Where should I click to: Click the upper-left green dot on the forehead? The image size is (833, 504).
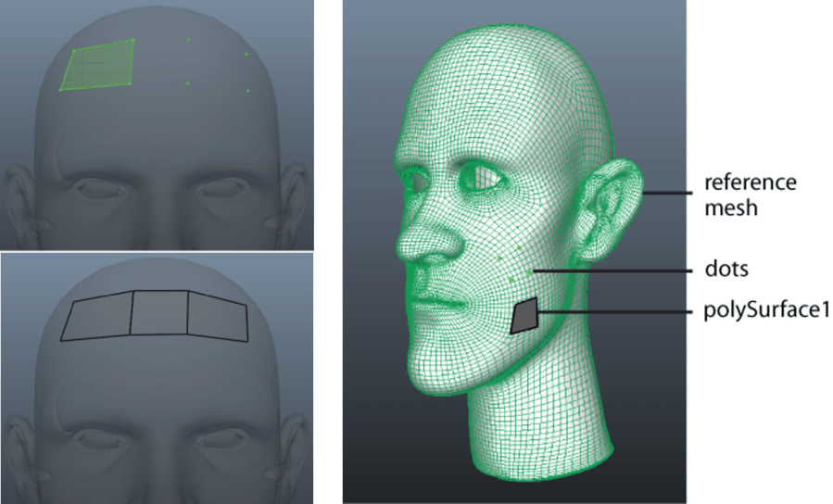(188, 40)
